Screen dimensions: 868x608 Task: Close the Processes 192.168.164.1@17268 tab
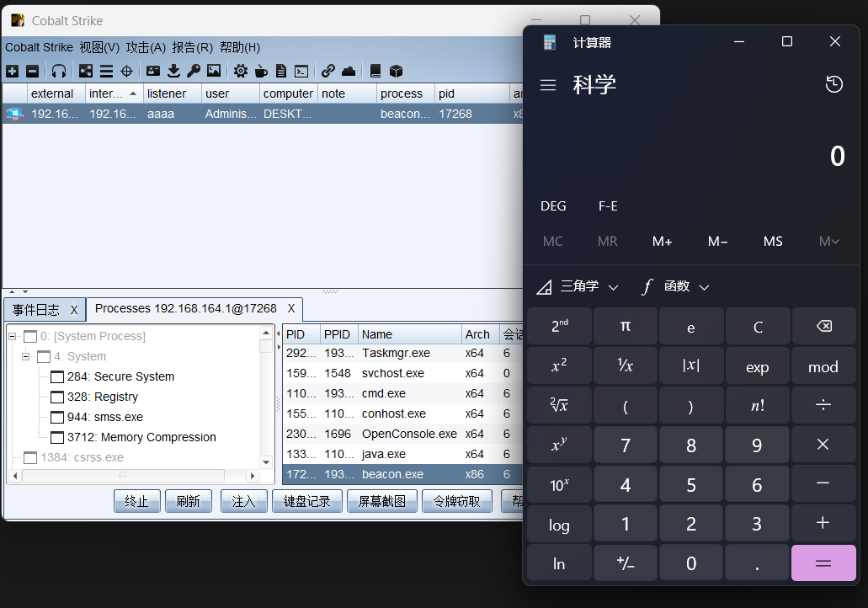pyautogui.click(x=291, y=308)
